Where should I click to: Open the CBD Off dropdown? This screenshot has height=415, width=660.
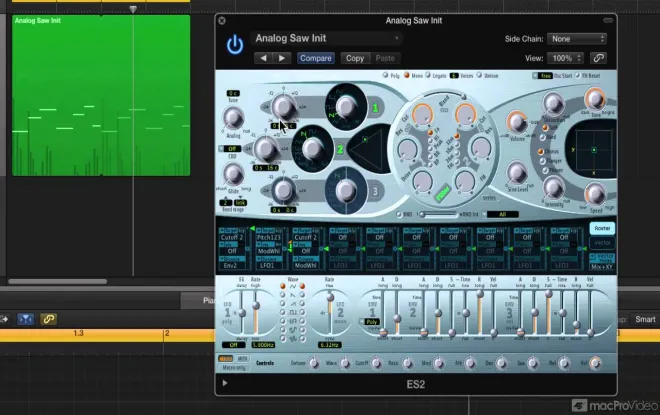pyautogui.click(x=230, y=149)
